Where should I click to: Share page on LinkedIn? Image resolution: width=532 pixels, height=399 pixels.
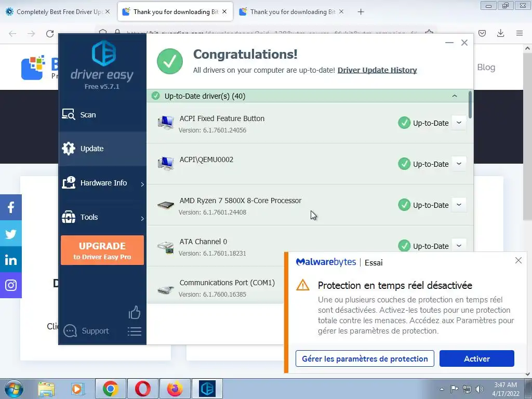(11, 260)
